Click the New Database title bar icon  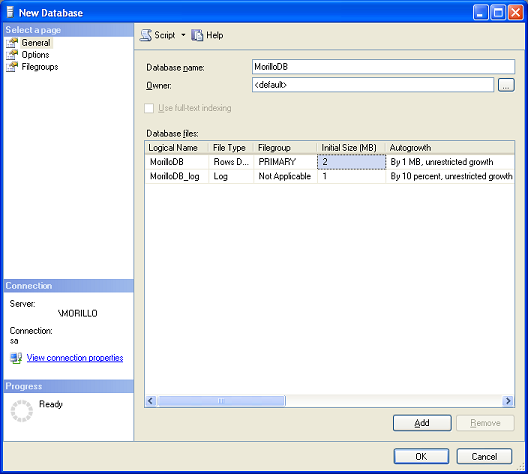click(10, 12)
